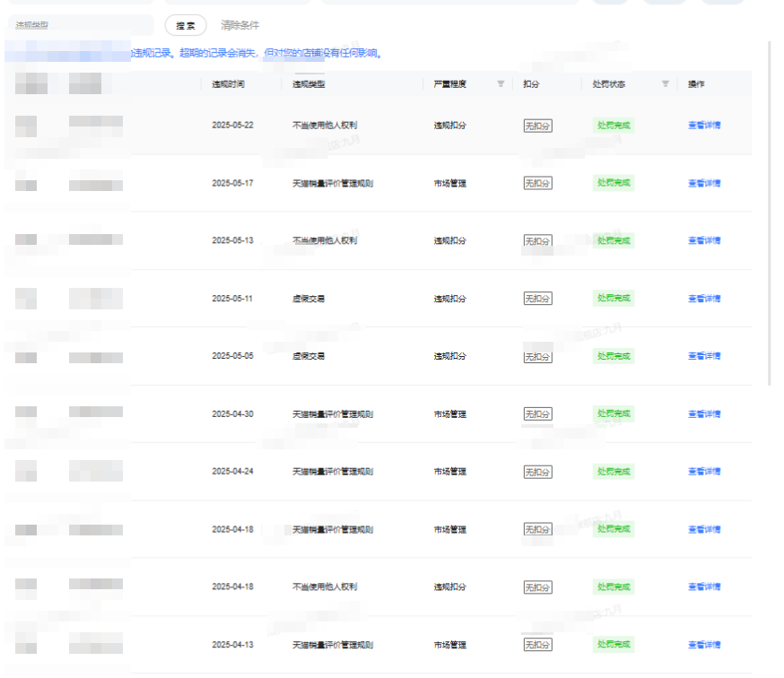The image size is (784, 678).
Task: Click the 违规类型 column header
Action: [309, 84]
